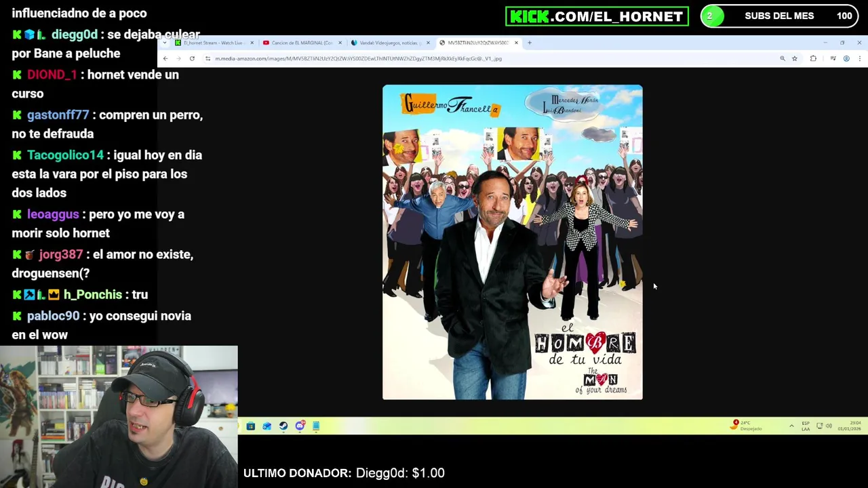This screenshot has height=488, width=868.
Task: Open Microsoft Store taskbar icon
Action: tap(251, 426)
